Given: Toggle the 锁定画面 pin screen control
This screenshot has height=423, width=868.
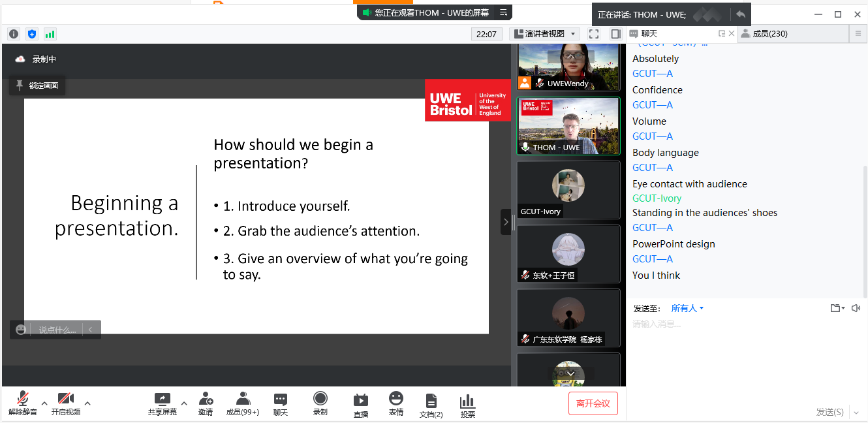Looking at the screenshot, I should pos(37,86).
